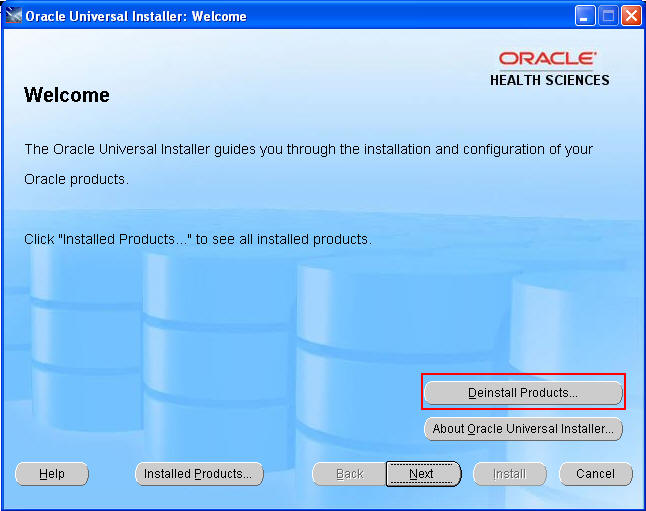The image size is (646, 511).
Task: Click the Deinstall Products button
Action: click(523, 392)
